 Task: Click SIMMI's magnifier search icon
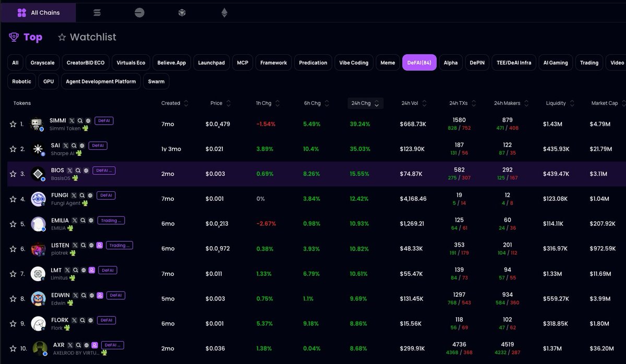tap(80, 120)
